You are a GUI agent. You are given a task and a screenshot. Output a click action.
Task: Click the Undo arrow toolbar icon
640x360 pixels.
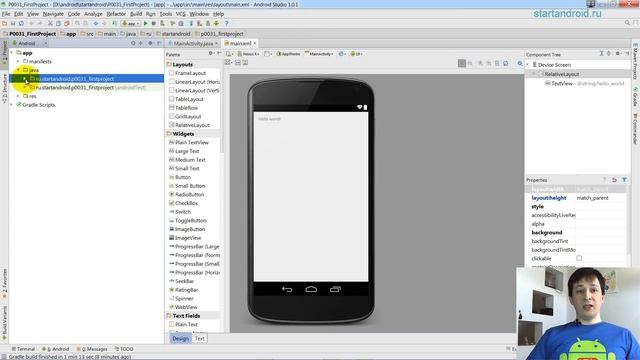tap(31, 23)
